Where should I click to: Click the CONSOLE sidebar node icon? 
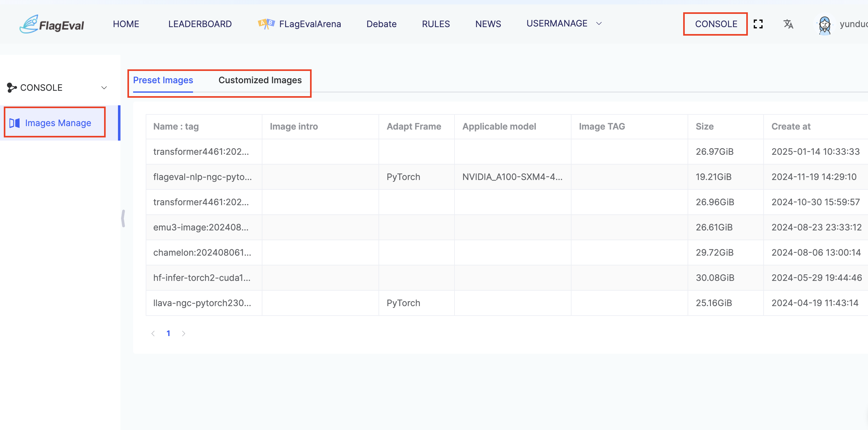point(11,88)
